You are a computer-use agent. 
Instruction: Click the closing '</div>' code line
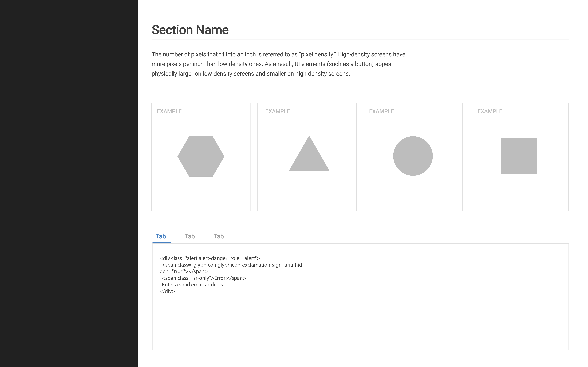coord(167,291)
